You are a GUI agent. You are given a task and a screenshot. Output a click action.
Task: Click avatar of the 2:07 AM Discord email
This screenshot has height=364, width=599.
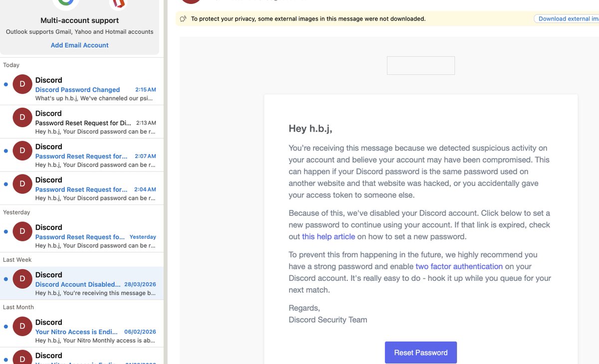click(x=22, y=151)
